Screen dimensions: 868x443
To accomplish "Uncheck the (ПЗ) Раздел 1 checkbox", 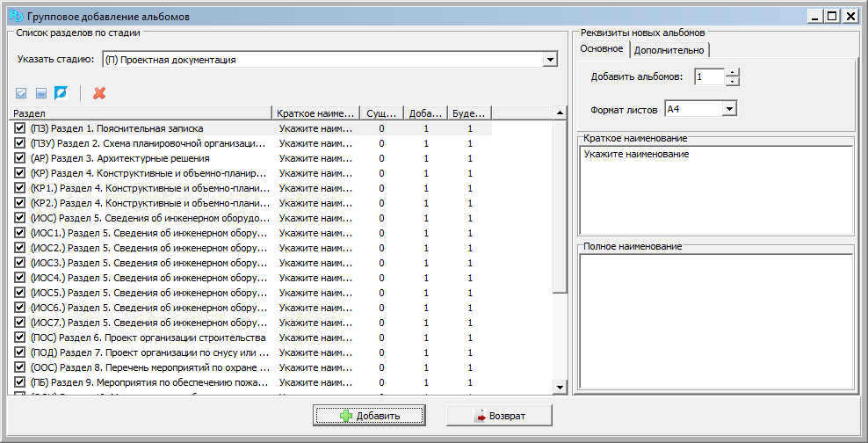I will point(20,128).
